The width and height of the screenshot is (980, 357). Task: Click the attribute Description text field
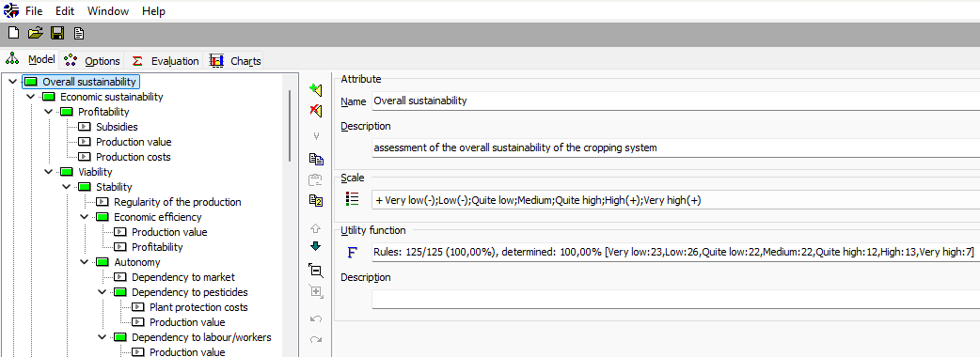click(675, 147)
